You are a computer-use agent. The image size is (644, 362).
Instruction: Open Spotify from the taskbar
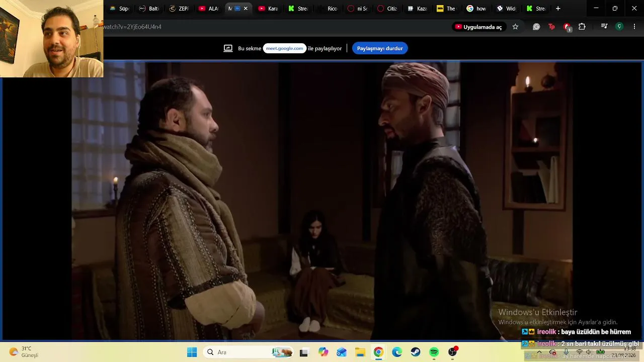pos(434,352)
